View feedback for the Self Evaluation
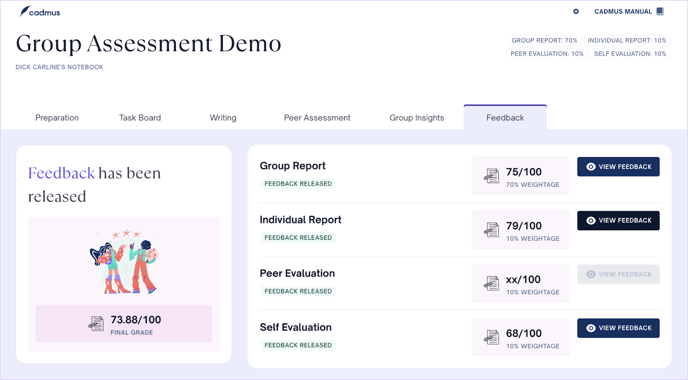 (618, 328)
